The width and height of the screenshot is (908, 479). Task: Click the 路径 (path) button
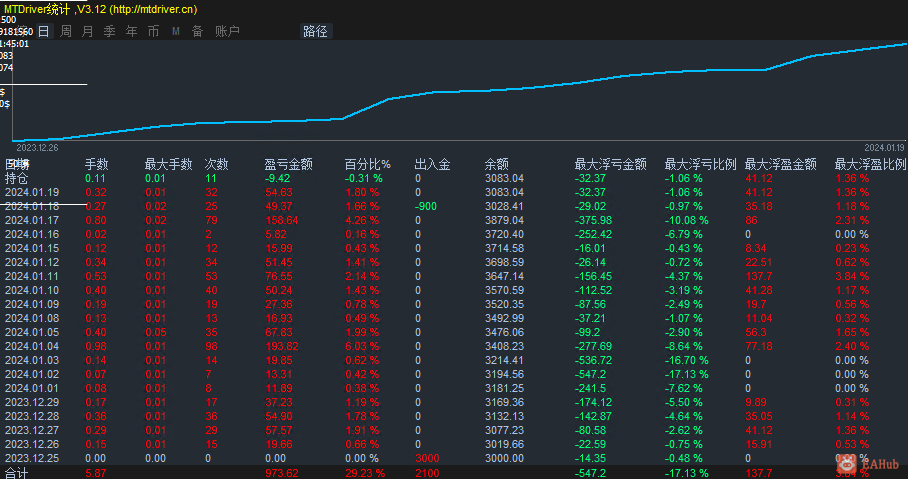pos(316,31)
